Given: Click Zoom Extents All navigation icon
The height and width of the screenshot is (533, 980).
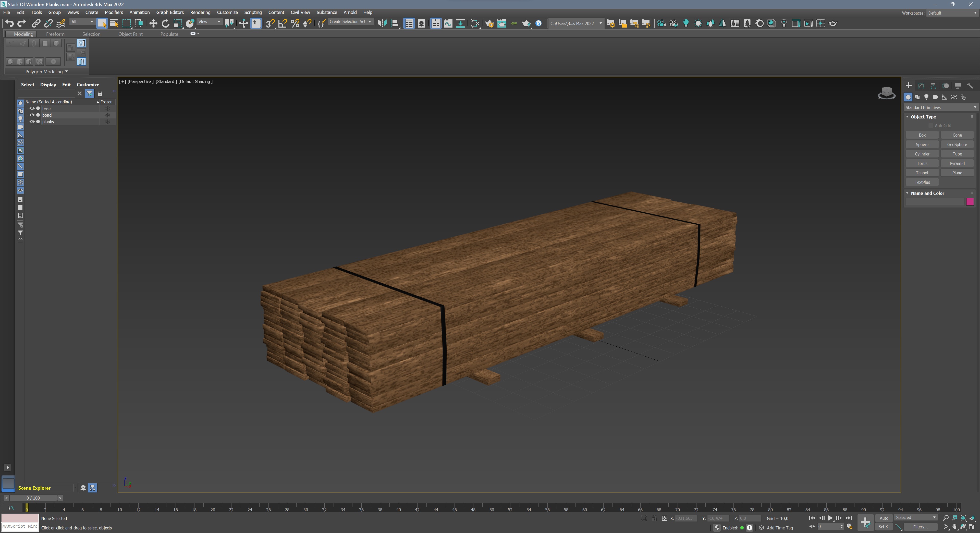Looking at the screenshot, I should coord(972,518).
